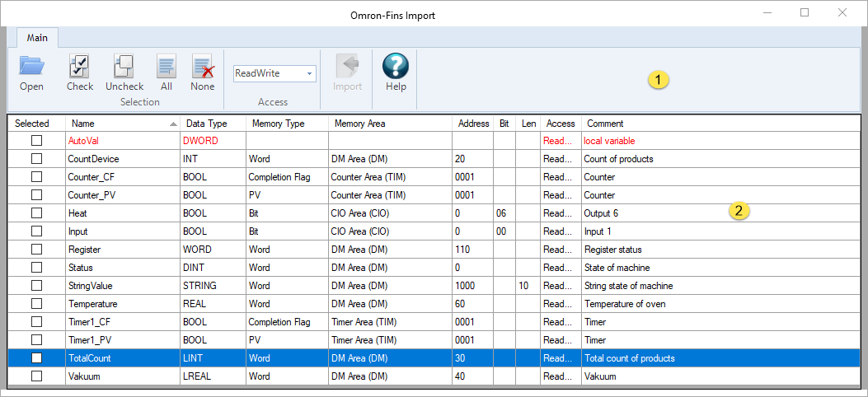The width and height of the screenshot is (868, 397).
Task: Click the Heat name cell
Action: pyautogui.click(x=122, y=213)
